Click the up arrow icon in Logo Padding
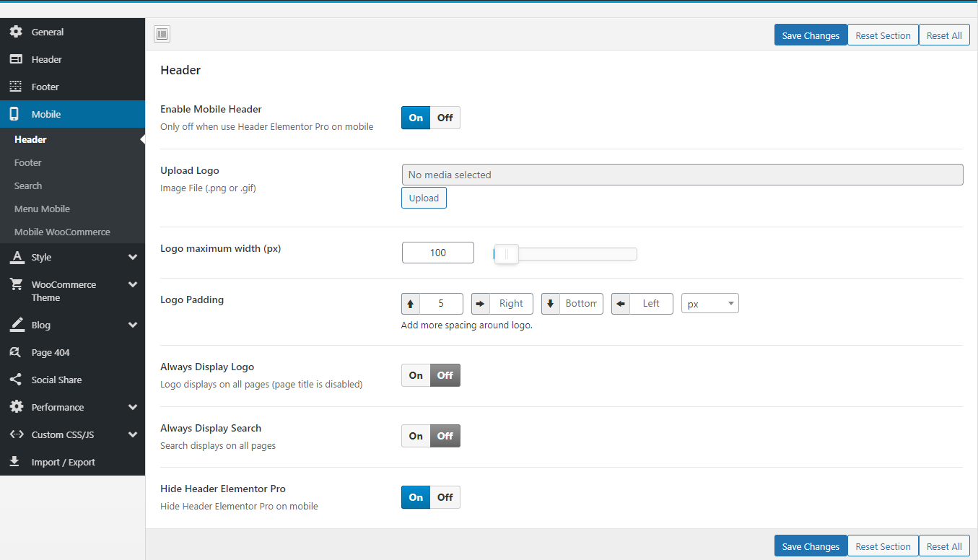 (x=411, y=304)
